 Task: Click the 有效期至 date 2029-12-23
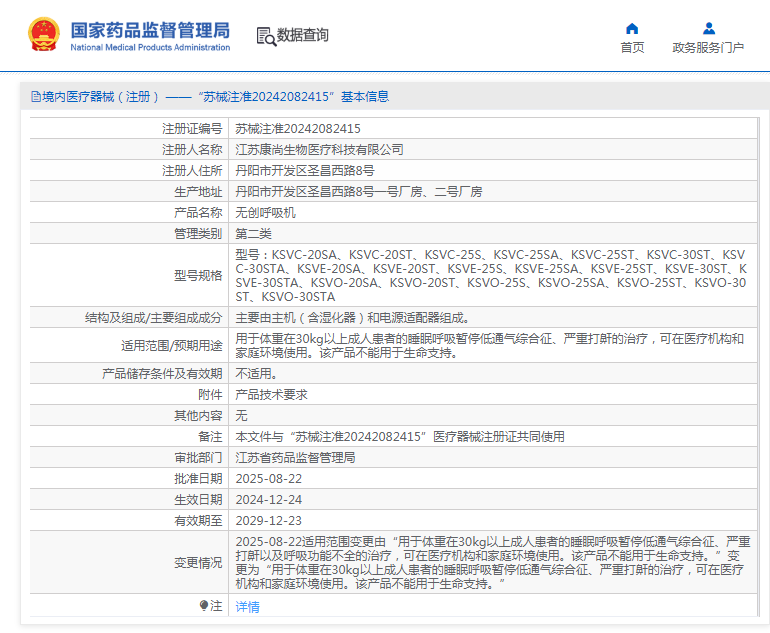coord(268,521)
